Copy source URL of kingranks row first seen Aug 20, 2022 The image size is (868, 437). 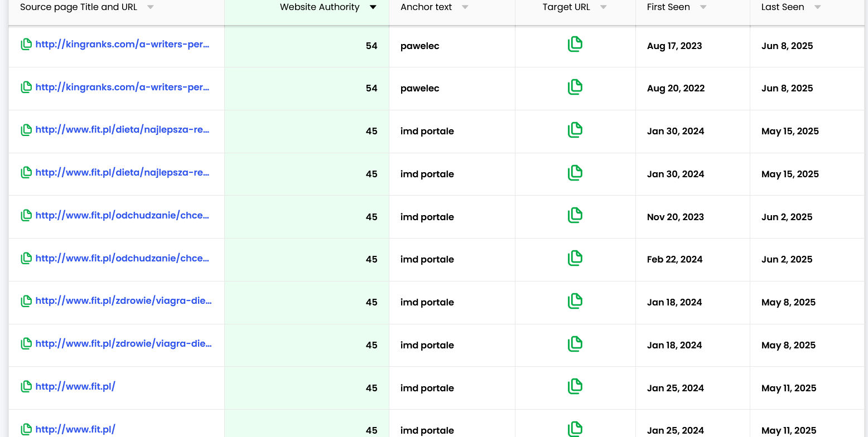26,88
